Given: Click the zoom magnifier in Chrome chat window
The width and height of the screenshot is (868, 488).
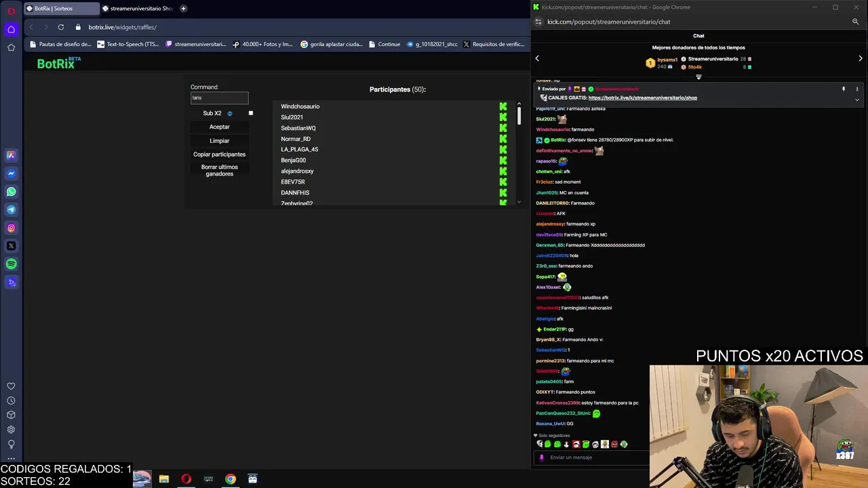Looking at the screenshot, I should (856, 22).
